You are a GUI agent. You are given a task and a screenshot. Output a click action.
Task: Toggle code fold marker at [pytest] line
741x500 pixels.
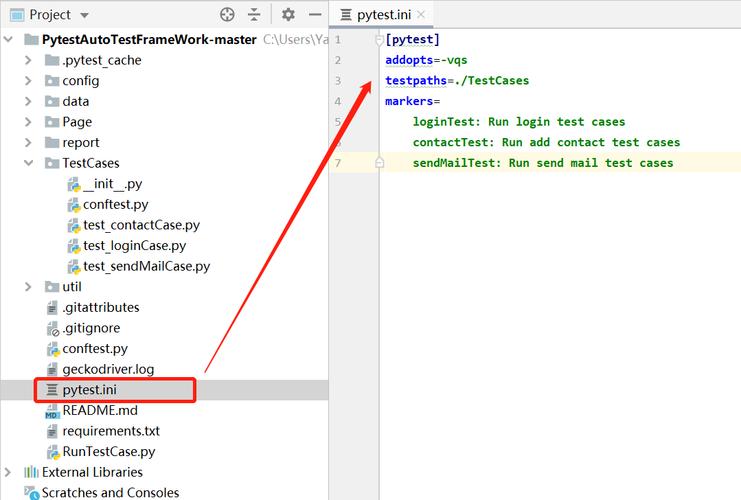click(x=379, y=40)
